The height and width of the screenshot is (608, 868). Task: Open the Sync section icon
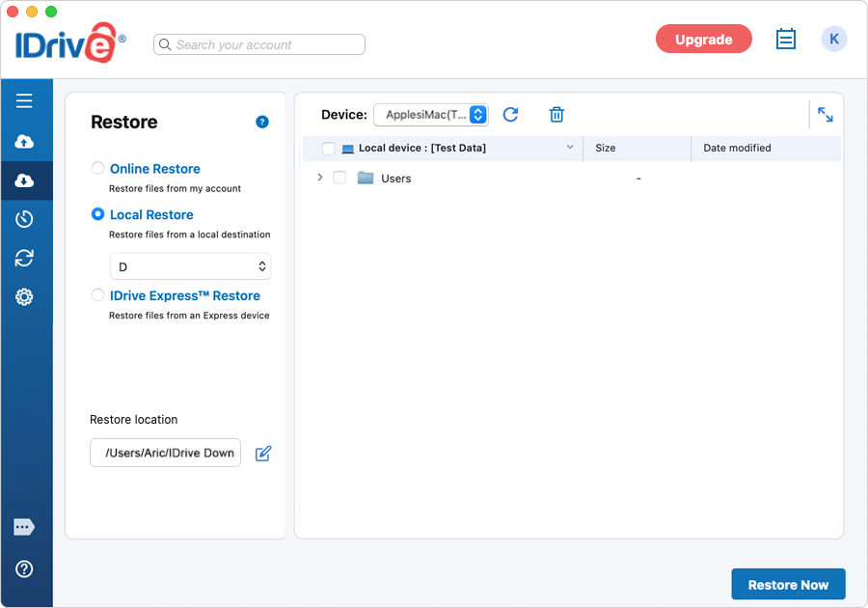pyautogui.click(x=24, y=258)
